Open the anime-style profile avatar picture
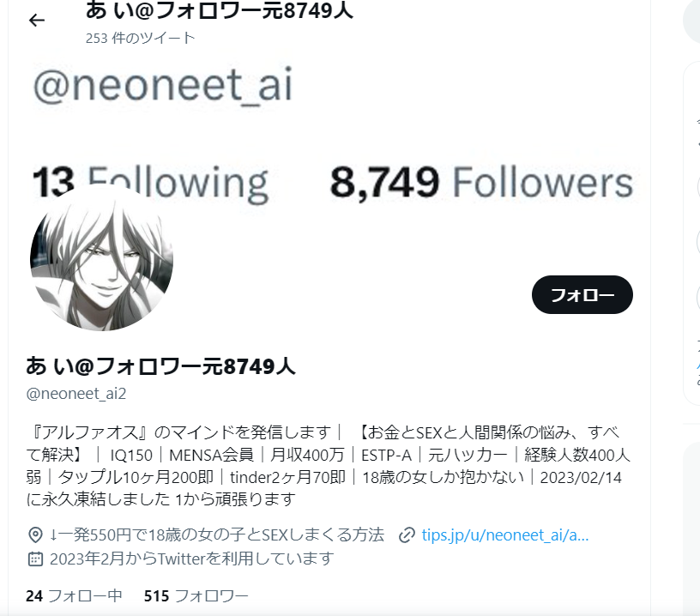 tap(102, 260)
